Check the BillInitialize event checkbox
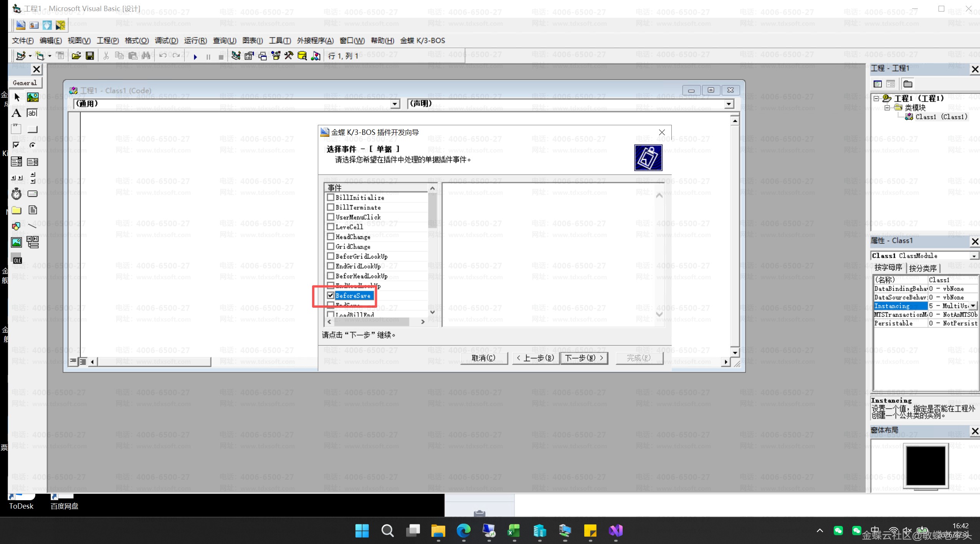The height and width of the screenshot is (544, 980). [331, 197]
